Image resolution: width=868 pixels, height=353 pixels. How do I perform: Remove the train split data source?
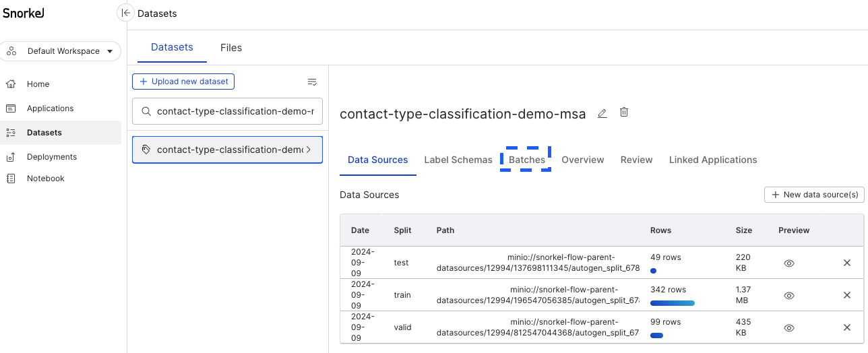[847, 295]
